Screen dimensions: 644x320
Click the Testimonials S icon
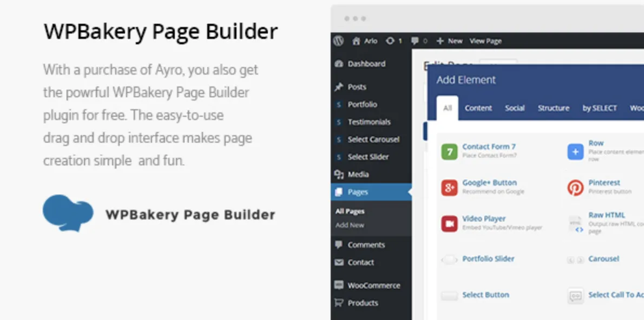click(x=339, y=122)
